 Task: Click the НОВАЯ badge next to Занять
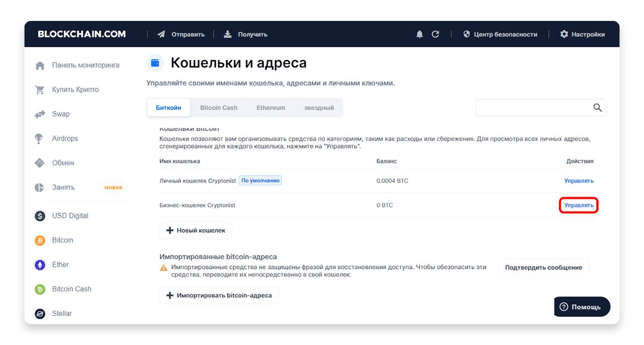click(x=113, y=188)
